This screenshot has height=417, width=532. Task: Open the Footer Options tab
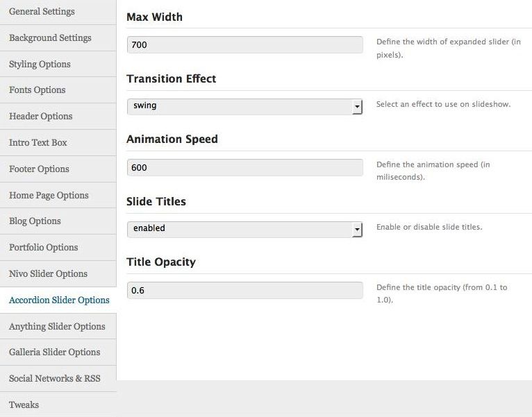pos(39,169)
